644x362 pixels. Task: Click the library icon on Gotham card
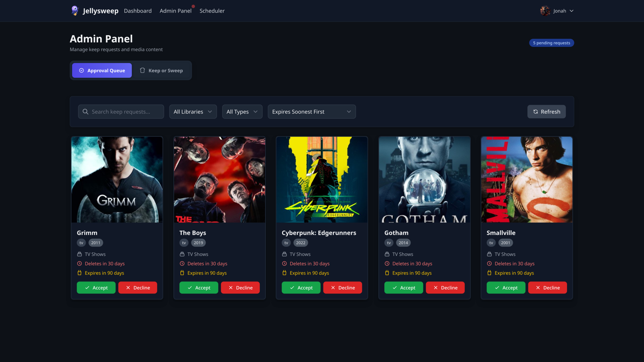click(x=387, y=254)
